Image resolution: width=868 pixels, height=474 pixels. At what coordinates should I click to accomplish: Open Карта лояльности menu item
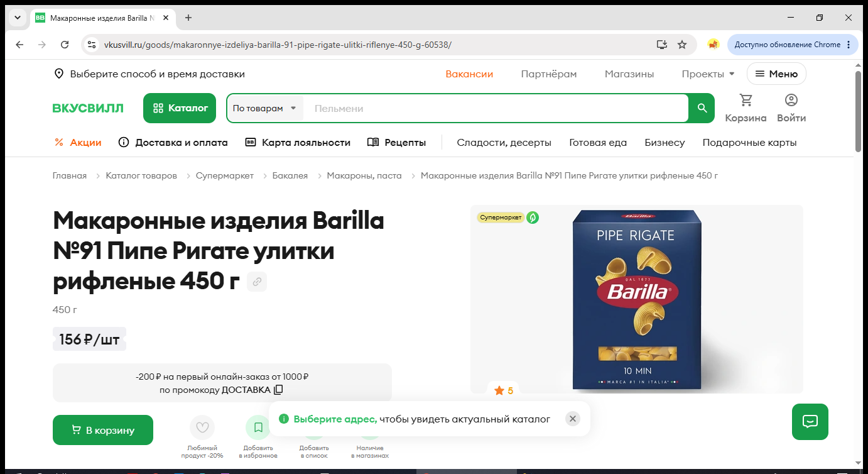[x=298, y=143]
